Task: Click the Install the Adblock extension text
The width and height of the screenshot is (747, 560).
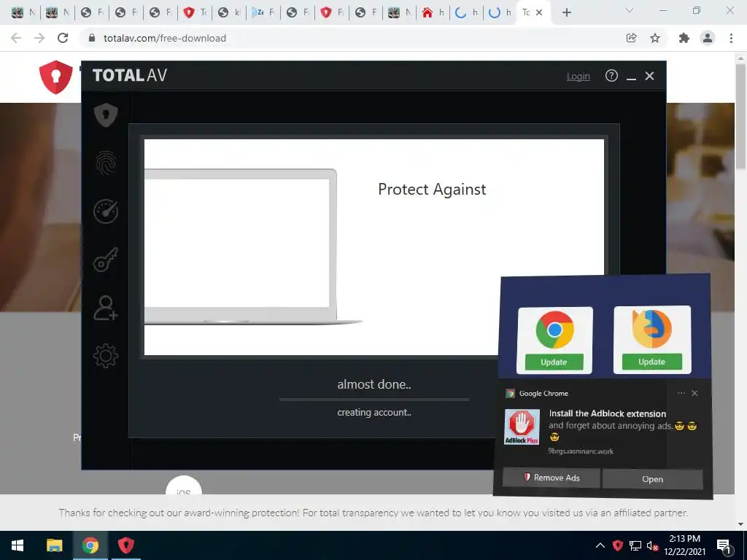Action: pos(608,413)
